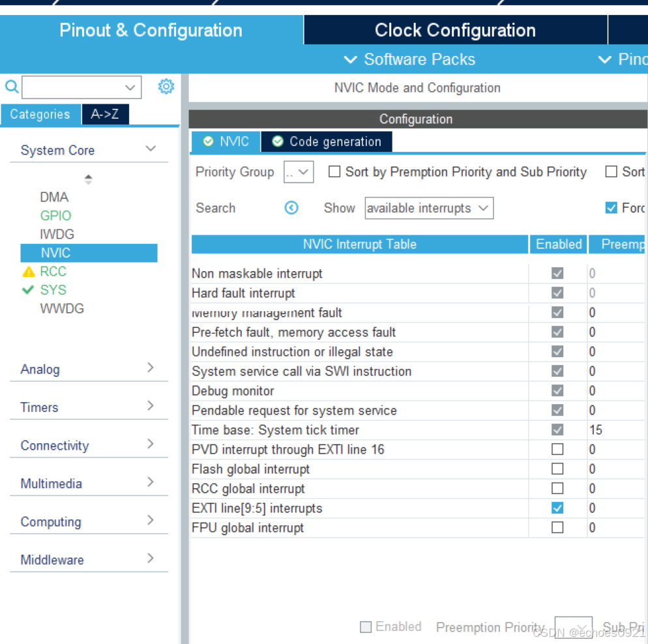Enable RCC global interrupt checkbox
The height and width of the screenshot is (644, 648).
coord(557,488)
